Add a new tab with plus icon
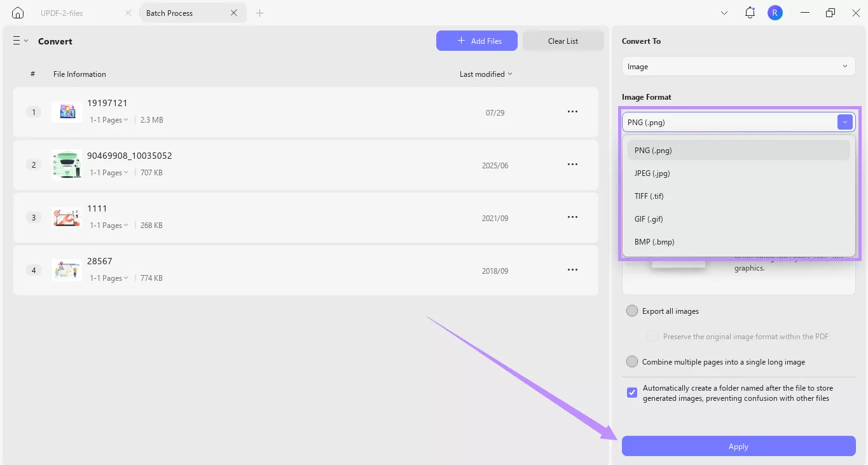The height and width of the screenshot is (465, 868). click(259, 13)
